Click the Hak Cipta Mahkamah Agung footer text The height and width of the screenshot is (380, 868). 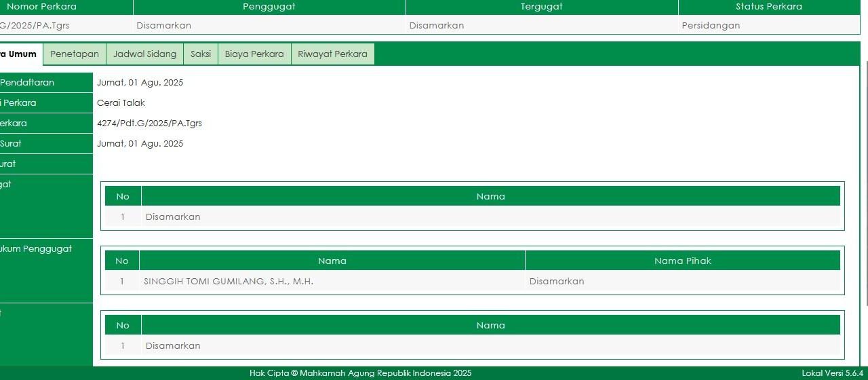(360, 373)
